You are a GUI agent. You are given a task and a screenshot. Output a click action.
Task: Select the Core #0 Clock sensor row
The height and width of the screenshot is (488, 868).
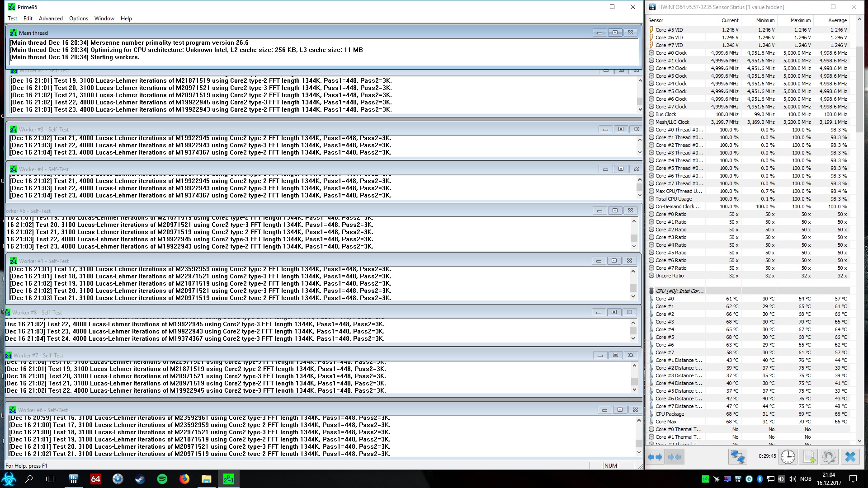coord(748,53)
